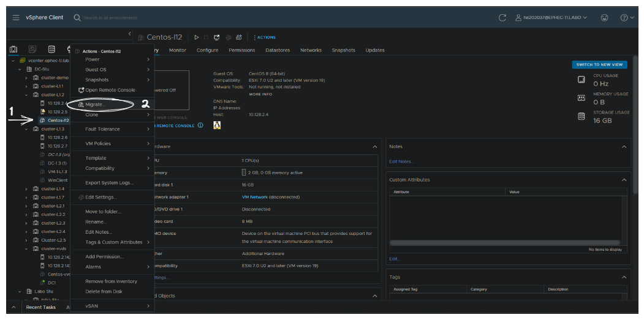Open the Clone submenu

point(112,115)
